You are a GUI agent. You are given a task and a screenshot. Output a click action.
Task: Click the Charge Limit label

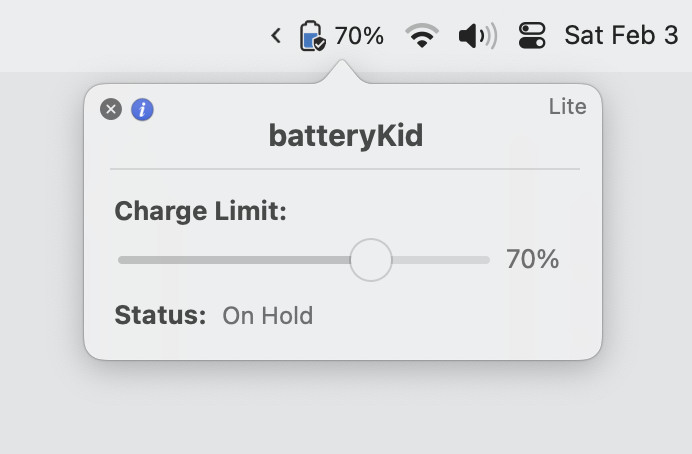(201, 211)
